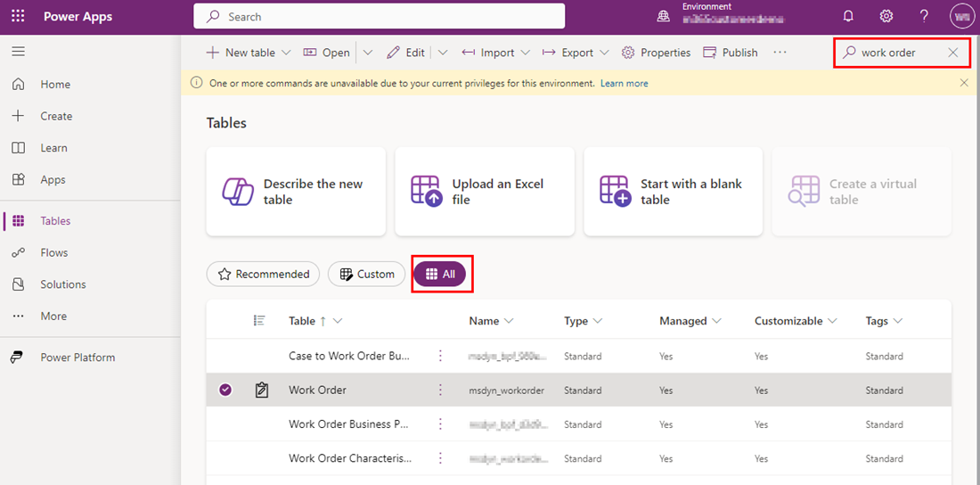Follow the Learn more link

click(624, 83)
